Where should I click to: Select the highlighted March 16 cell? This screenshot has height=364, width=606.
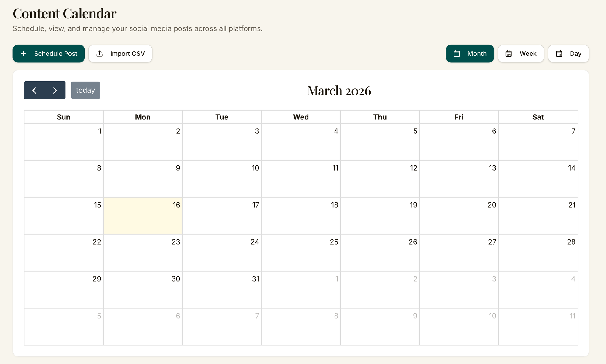click(143, 215)
